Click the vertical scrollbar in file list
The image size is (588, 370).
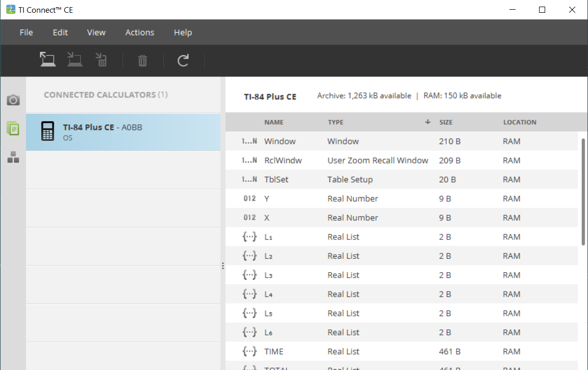pos(583,192)
